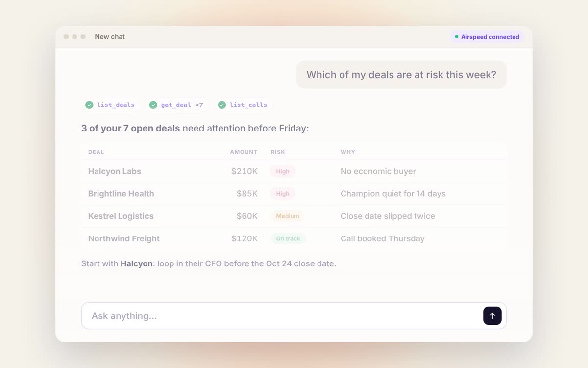Click the list_calls green check icon
The width and height of the screenshot is (588, 368).
(x=222, y=105)
